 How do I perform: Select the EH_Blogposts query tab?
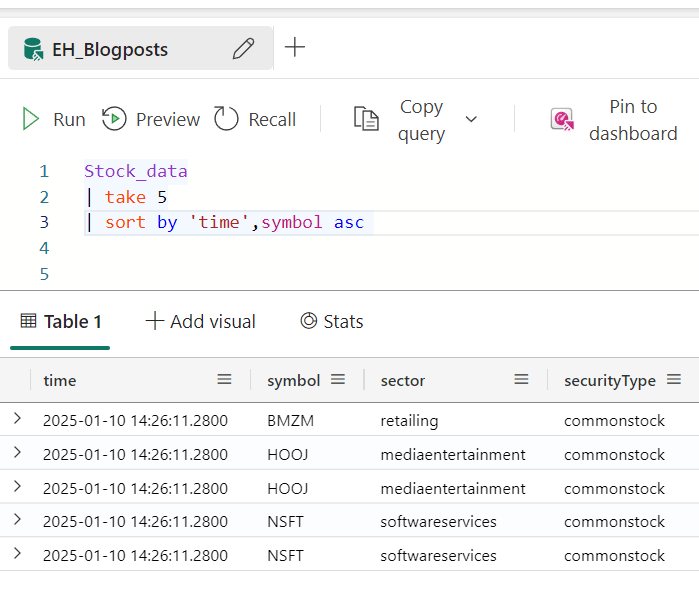110,49
